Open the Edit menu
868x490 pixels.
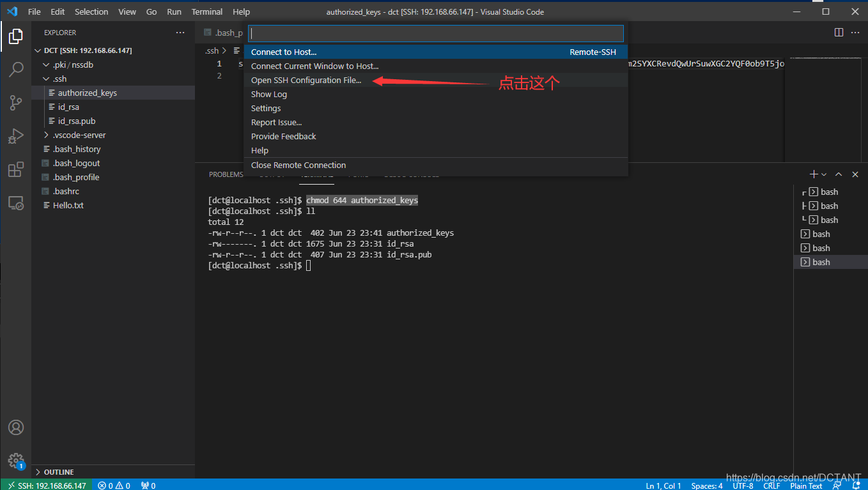(x=58, y=11)
